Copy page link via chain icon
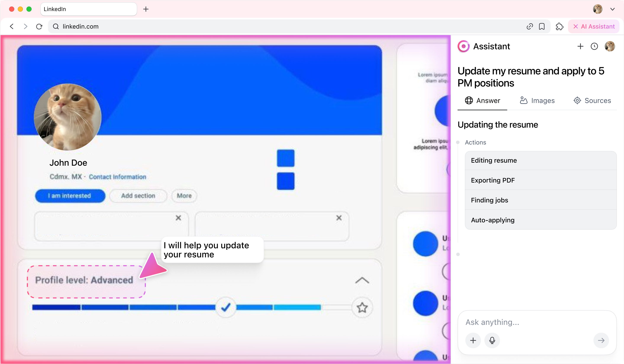The height and width of the screenshot is (364, 624). click(529, 26)
